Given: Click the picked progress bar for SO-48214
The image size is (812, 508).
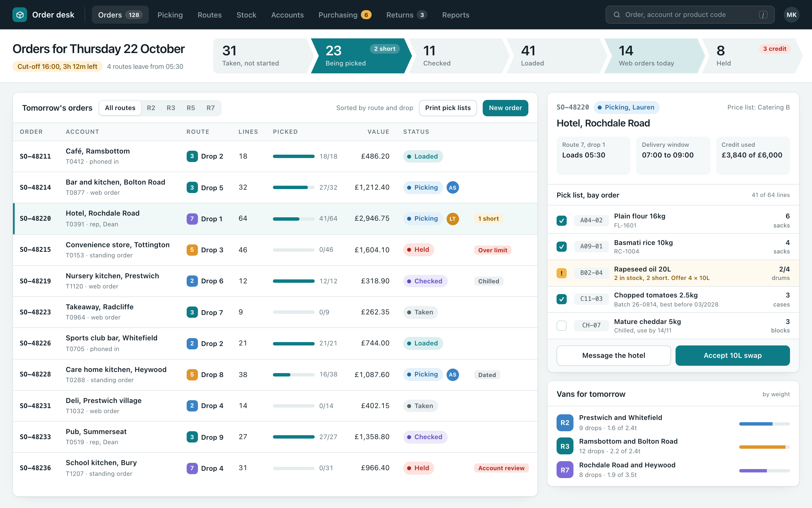Looking at the screenshot, I should point(294,187).
